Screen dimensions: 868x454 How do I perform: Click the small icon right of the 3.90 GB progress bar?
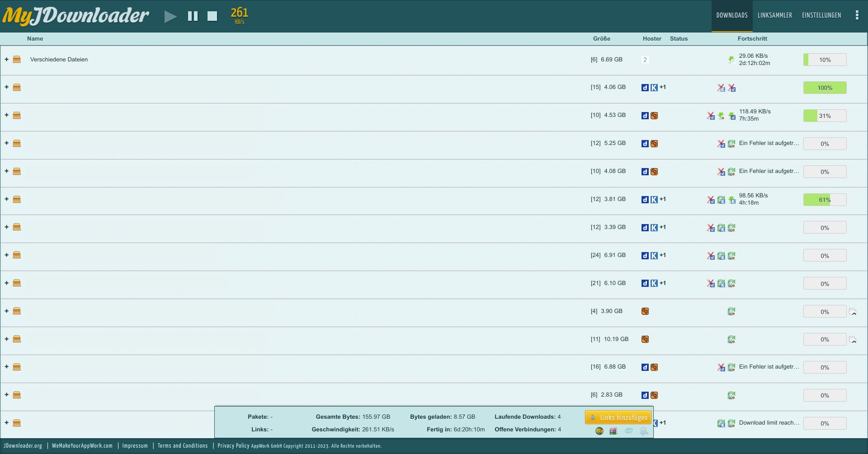853,312
